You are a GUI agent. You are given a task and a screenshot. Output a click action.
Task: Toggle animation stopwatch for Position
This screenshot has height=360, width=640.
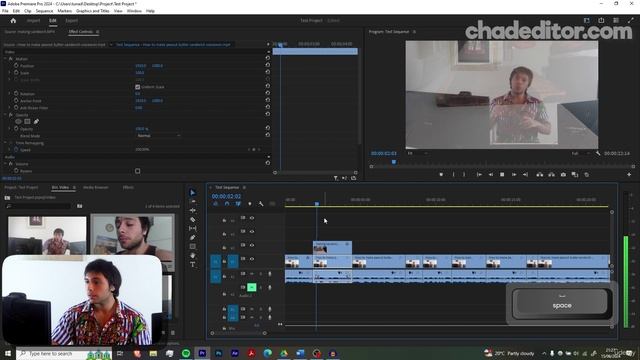pos(16,65)
